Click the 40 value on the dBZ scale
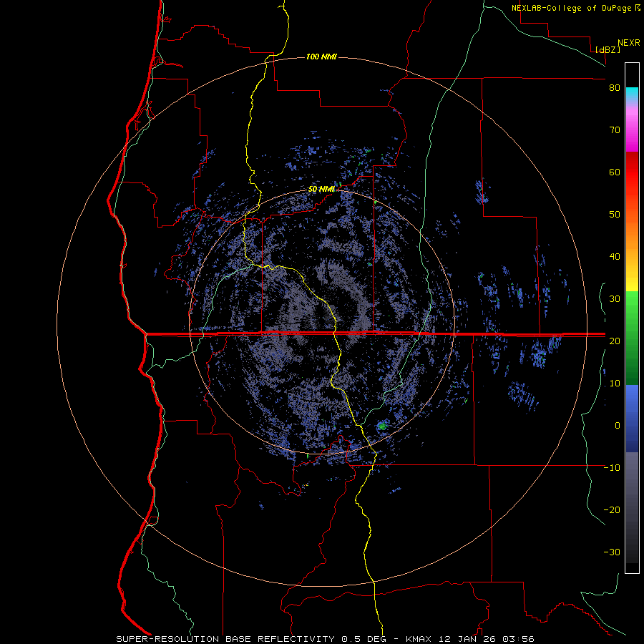 [x=615, y=257]
